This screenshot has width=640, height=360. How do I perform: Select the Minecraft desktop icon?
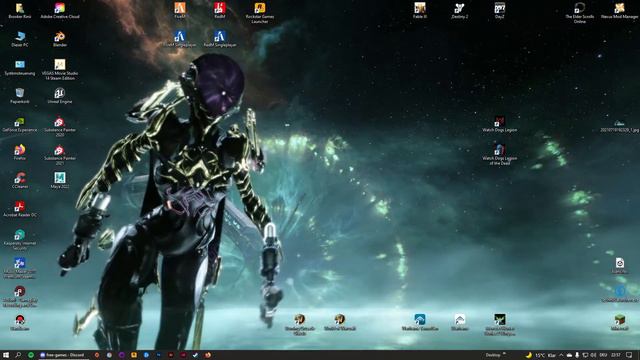coord(620,322)
